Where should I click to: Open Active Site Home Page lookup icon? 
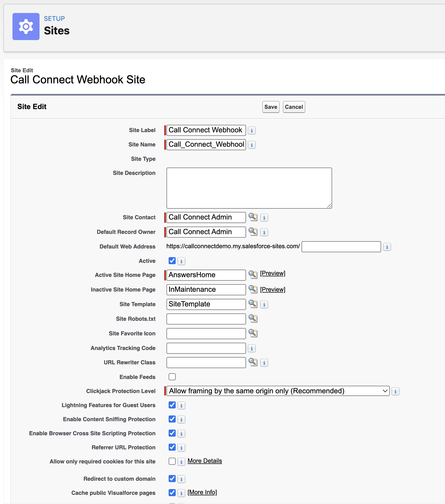pos(253,274)
